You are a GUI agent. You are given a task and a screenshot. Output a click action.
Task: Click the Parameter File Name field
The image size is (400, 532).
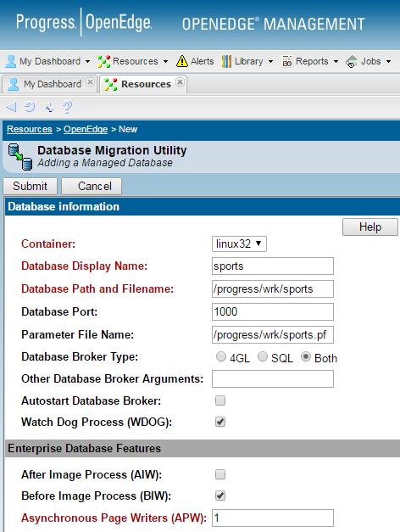click(273, 334)
